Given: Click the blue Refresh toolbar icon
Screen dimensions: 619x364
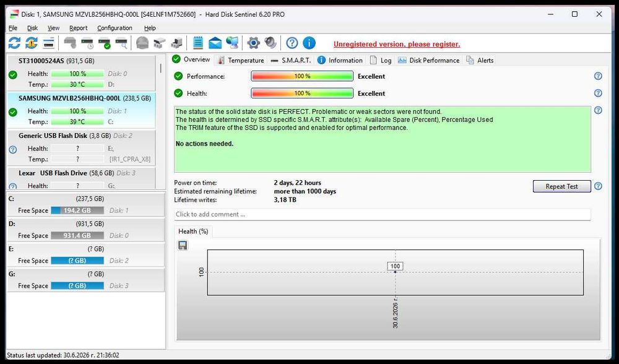Looking at the screenshot, I should tap(15, 43).
